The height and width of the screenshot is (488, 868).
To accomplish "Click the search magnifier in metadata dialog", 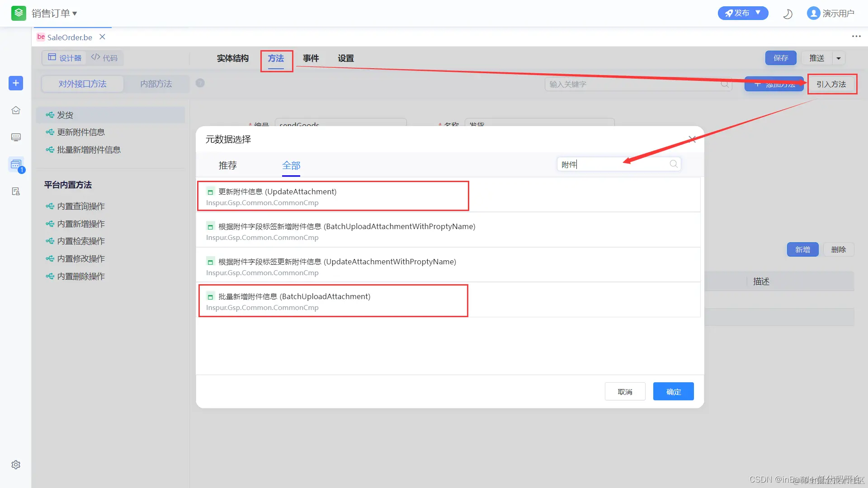I will click(x=674, y=164).
